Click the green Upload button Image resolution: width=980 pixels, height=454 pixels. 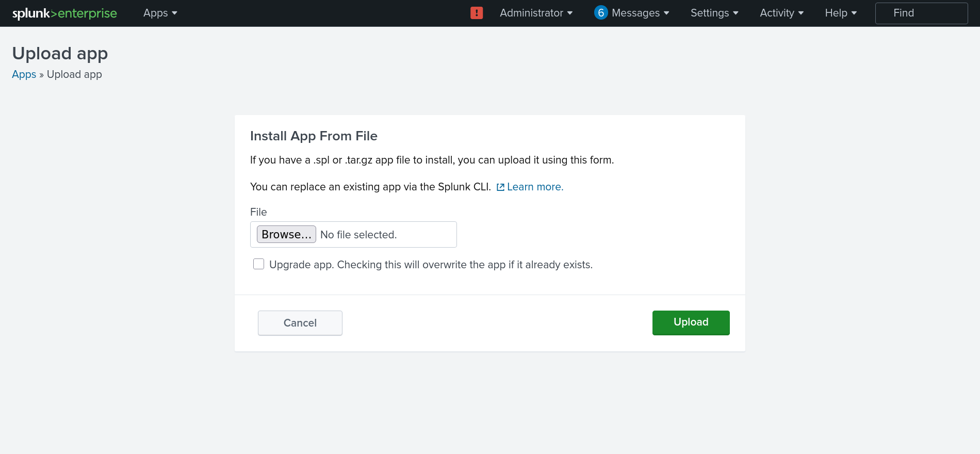click(x=691, y=322)
